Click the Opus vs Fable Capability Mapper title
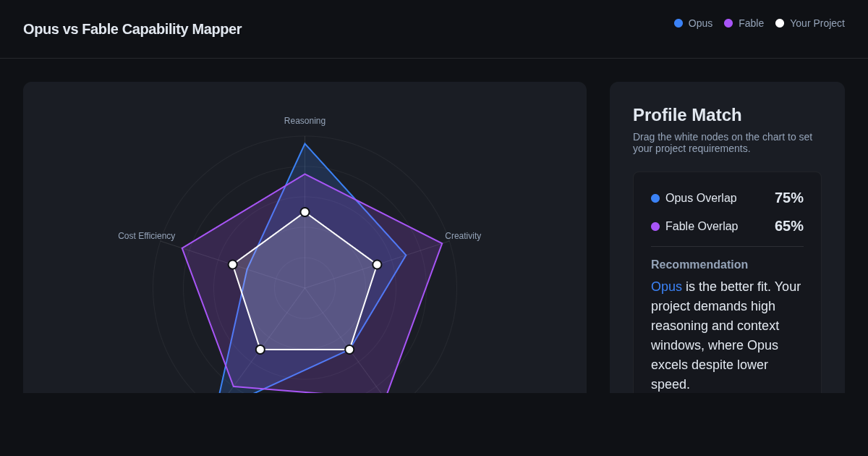Image resolution: width=868 pixels, height=456 pixels. coord(132,29)
